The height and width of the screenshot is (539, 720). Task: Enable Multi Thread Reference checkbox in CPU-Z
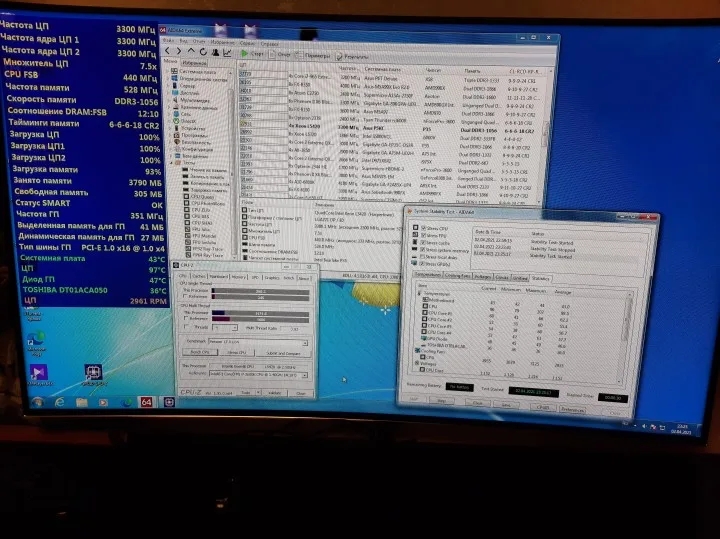point(186,318)
